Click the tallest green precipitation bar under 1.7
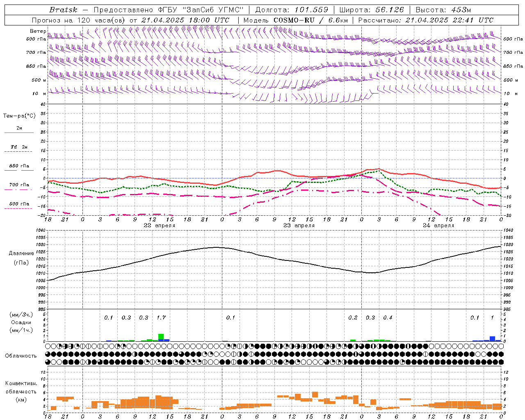The height and width of the screenshot is (420, 525). [x=161, y=337]
